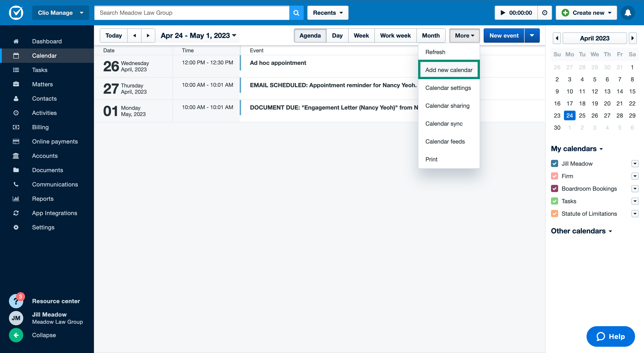Viewport: 644px width, 353px height.
Task: Open the Create new dropdown
Action: 586,13
